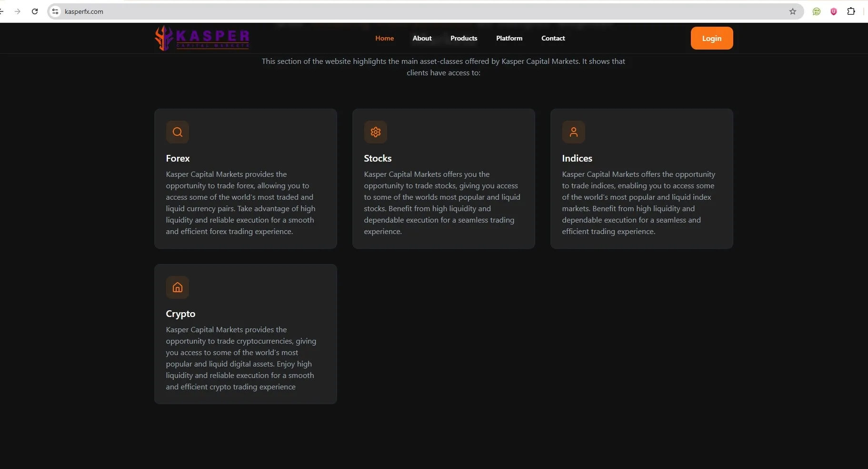Open the Platform menu item
Screen dimensions: 868x469
[509, 38]
